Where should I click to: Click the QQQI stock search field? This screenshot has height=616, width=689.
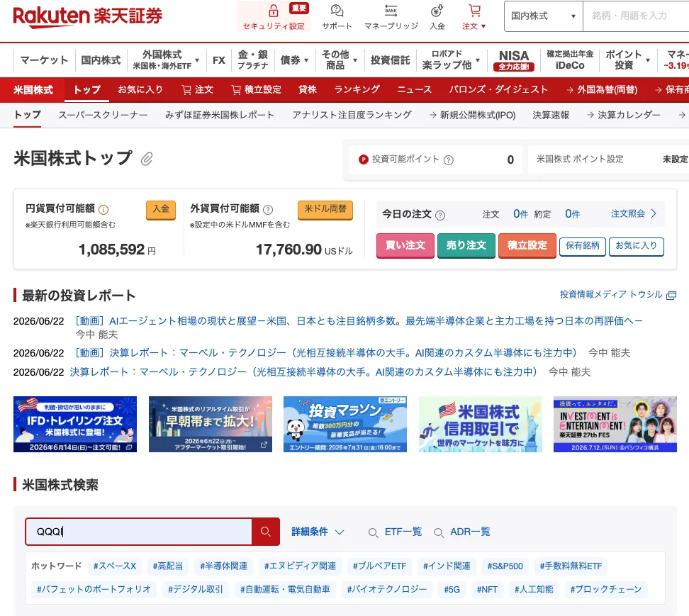[138, 532]
